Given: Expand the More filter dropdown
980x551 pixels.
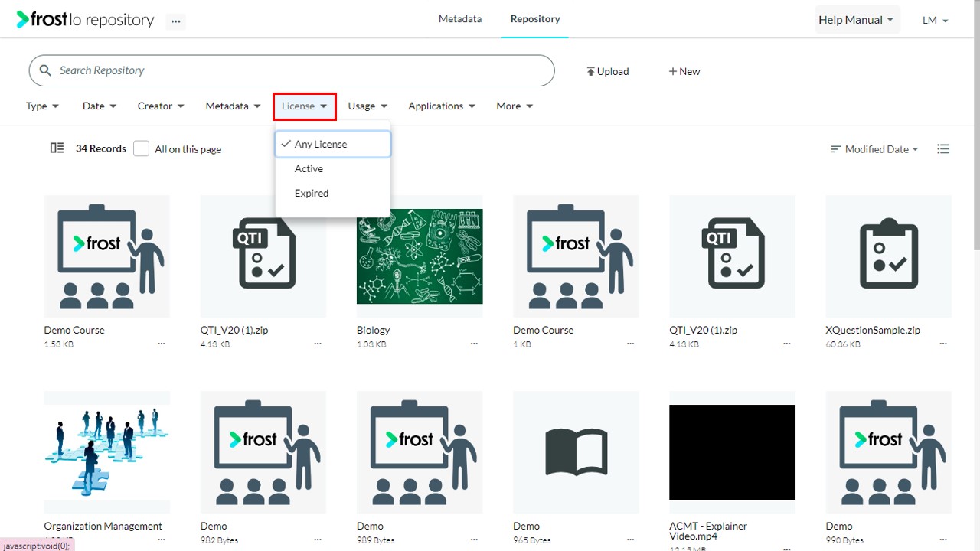Looking at the screenshot, I should click(514, 106).
